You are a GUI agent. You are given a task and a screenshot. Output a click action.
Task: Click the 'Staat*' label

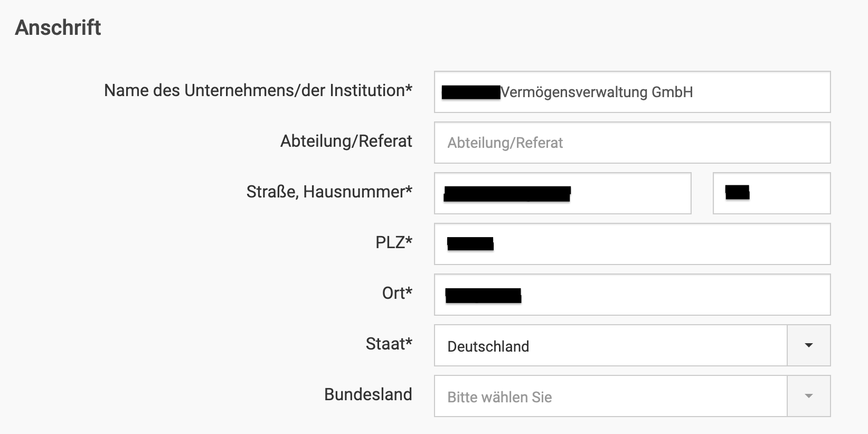389,344
